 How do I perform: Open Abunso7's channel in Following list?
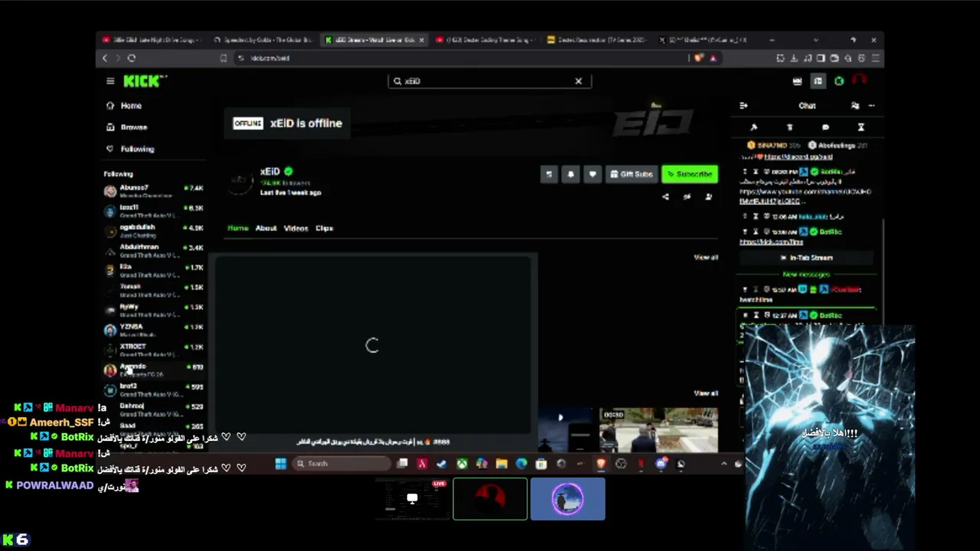point(154,191)
